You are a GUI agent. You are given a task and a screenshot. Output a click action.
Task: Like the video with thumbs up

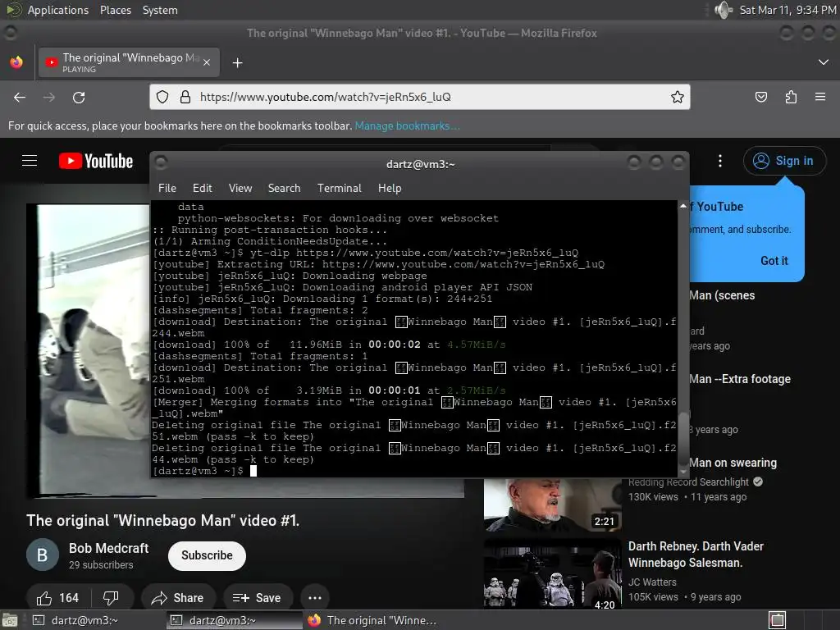(x=58, y=598)
